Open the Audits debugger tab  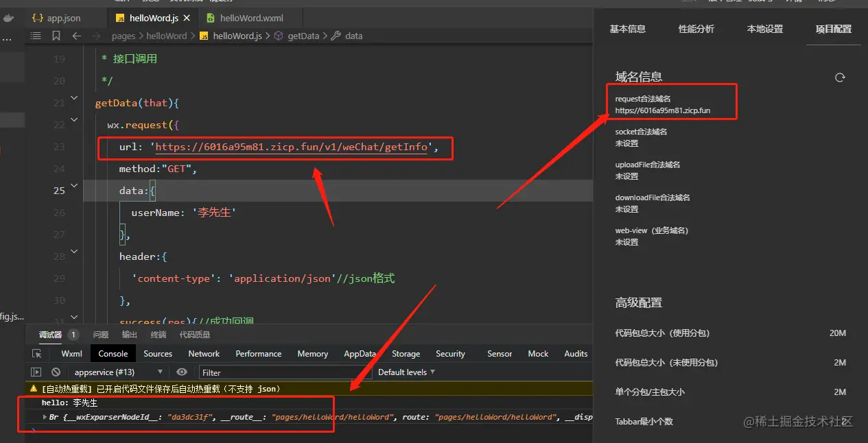tap(576, 354)
